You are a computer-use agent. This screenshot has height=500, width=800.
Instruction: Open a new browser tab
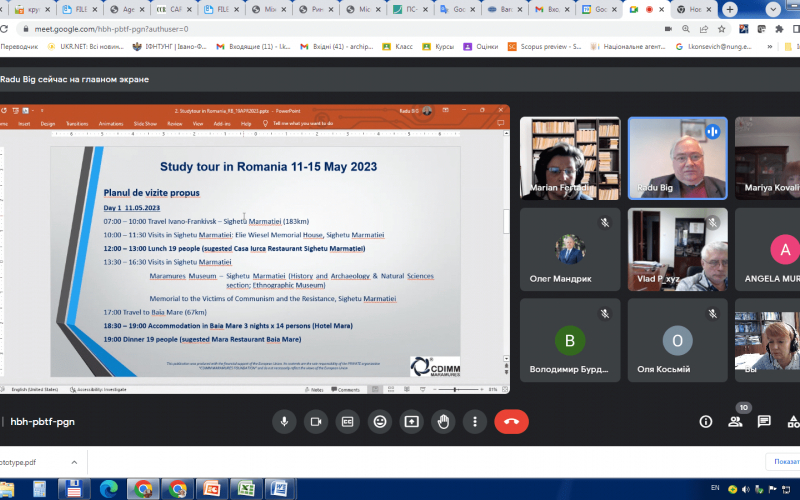[x=730, y=9]
